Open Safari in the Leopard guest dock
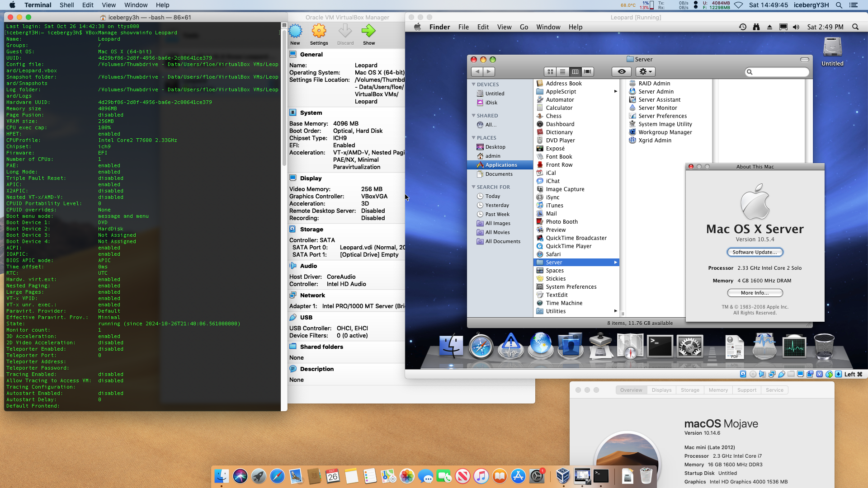The image size is (868, 488). coord(481,347)
